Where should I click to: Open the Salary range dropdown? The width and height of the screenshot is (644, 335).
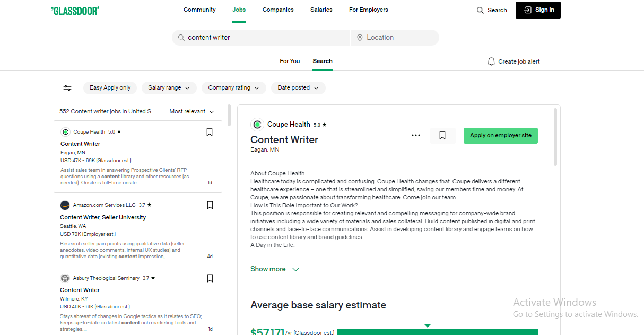pos(169,88)
